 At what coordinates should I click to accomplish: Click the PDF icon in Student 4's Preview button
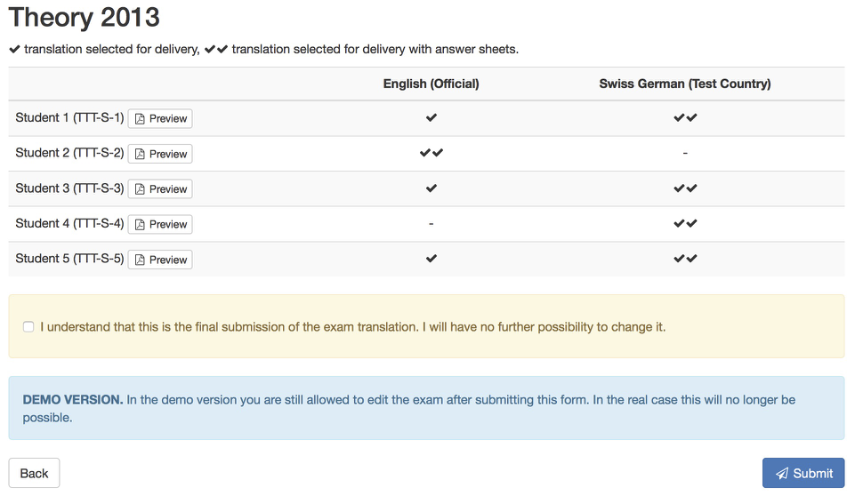pos(140,225)
